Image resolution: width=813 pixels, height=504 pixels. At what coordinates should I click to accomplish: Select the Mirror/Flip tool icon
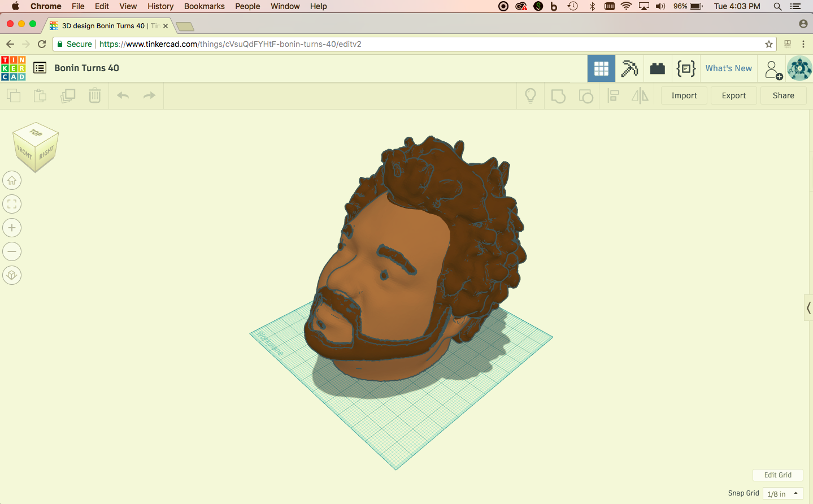(x=639, y=95)
